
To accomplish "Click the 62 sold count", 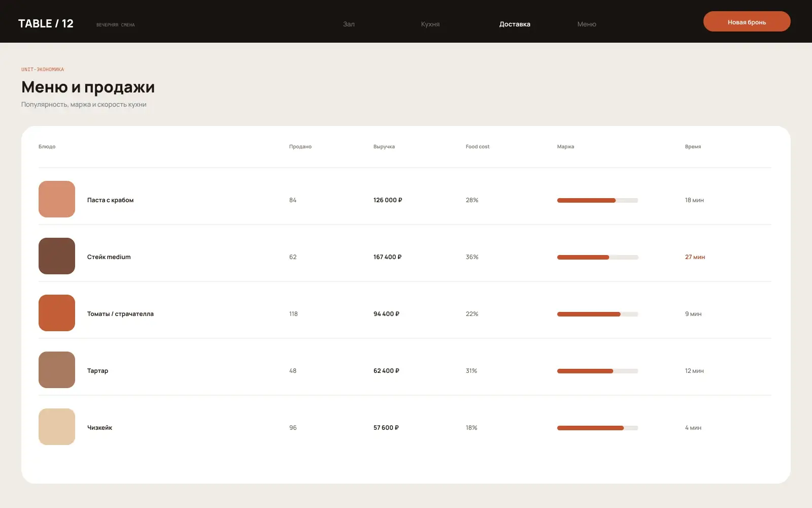I will (x=293, y=257).
